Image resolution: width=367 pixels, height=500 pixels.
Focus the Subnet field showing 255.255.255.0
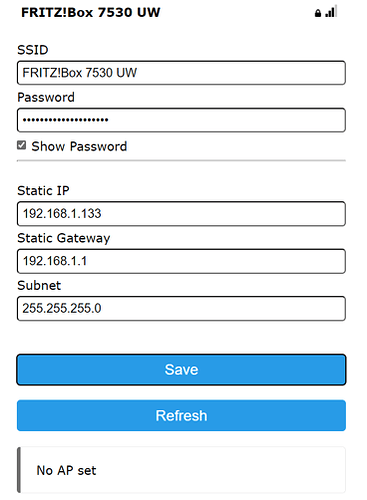(x=181, y=308)
